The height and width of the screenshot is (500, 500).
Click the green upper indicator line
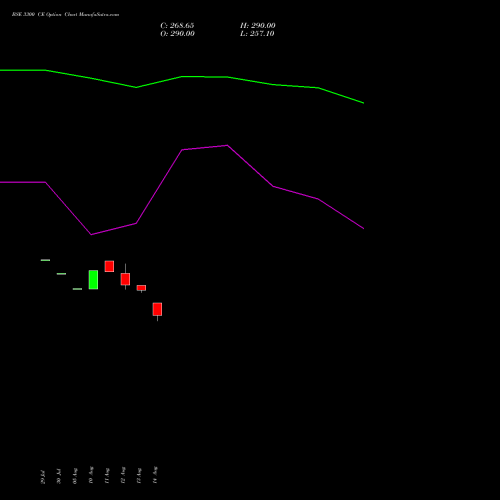182,77
